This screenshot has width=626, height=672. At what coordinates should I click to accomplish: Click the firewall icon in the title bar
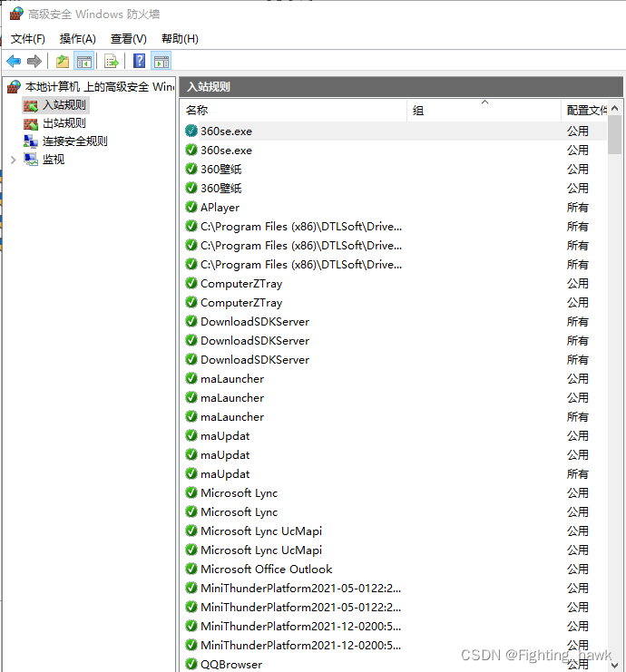click(16, 14)
